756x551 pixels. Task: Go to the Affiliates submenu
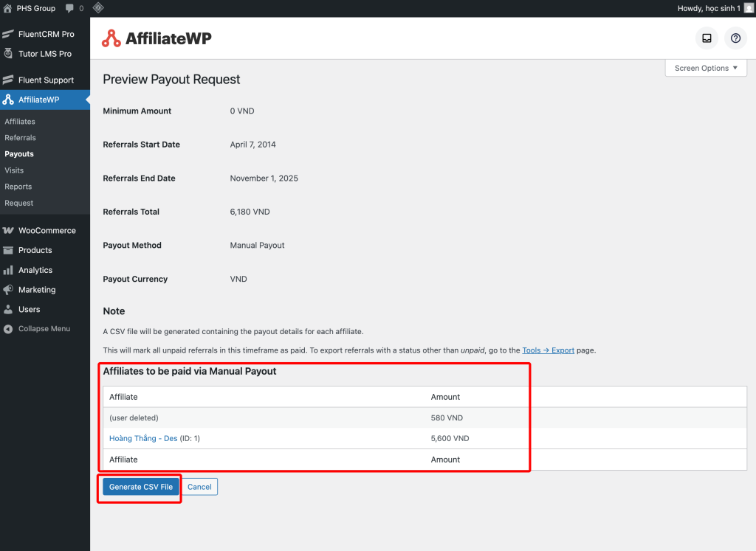(20, 122)
